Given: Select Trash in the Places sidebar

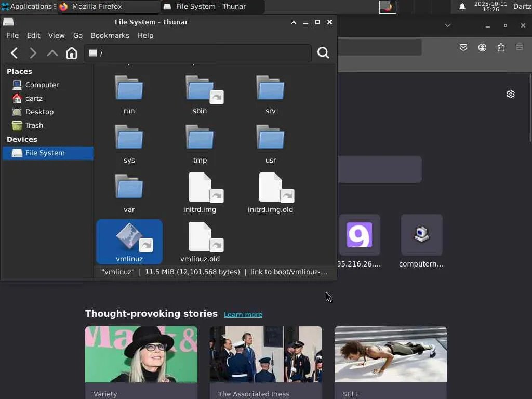Looking at the screenshot, I should (34, 125).
